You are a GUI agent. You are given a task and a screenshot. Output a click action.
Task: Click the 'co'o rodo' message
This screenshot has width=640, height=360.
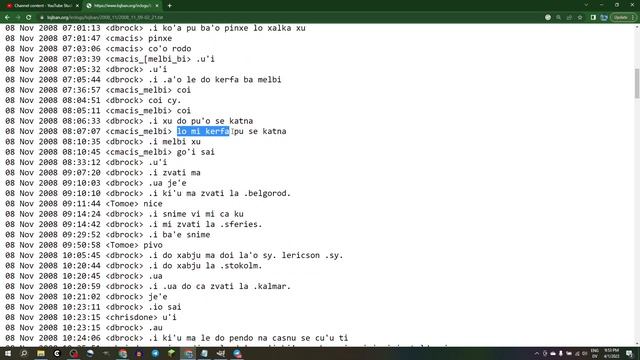point(169,49)
